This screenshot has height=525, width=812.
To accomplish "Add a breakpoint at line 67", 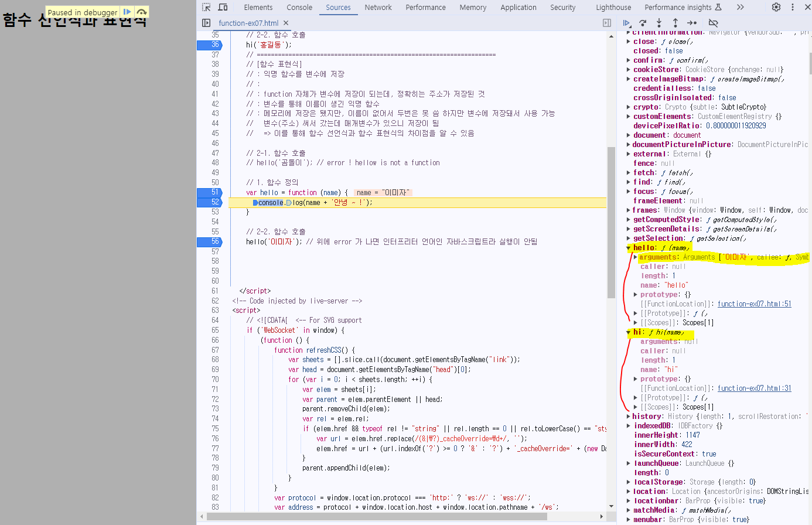I will coord(215,350).
